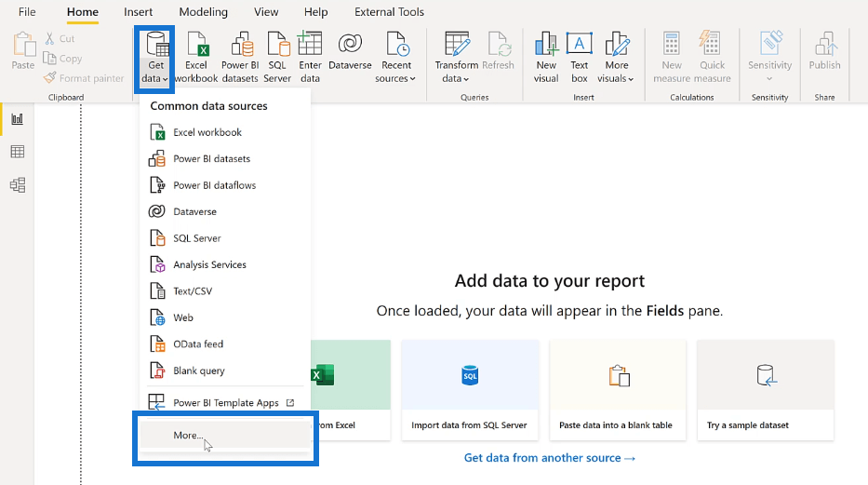868x485 pixels.
Task: Insert a Text box from ribbon
Action: tap(579, 57)
